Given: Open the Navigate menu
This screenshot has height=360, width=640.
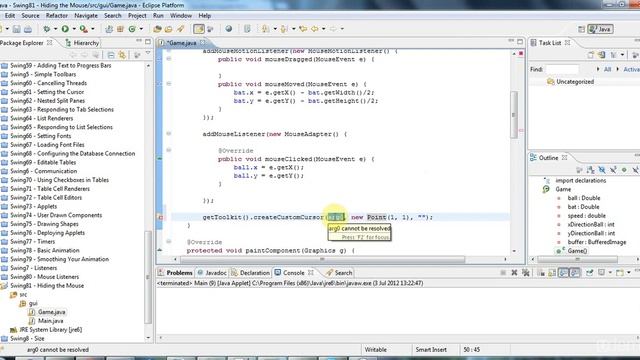Looking at the screenshot, I should click(x=86, y=16).
